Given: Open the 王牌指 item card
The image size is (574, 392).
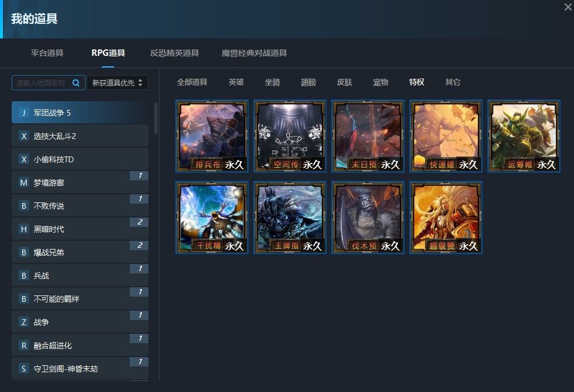Looking at the screenshot, I should (290, 218).
